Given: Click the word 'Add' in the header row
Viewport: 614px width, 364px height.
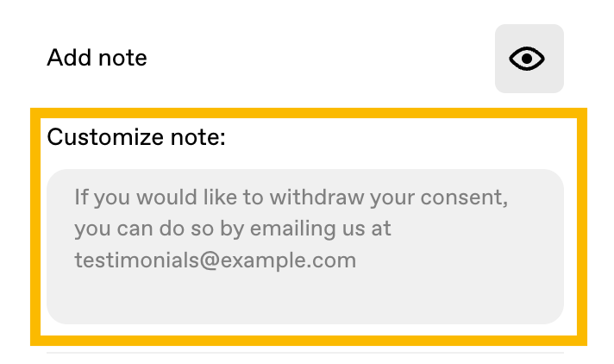Looking at the screenshot, I should (x=69, y=58).
